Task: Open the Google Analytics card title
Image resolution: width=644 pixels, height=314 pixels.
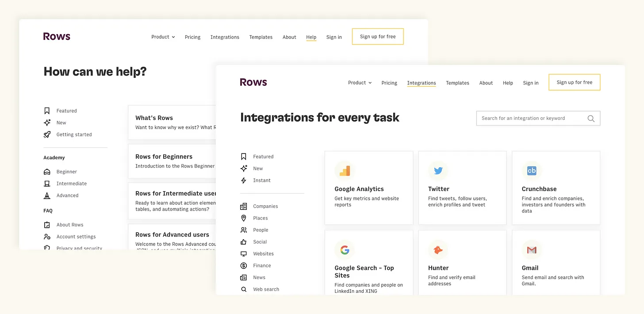Action: (359, 189)
